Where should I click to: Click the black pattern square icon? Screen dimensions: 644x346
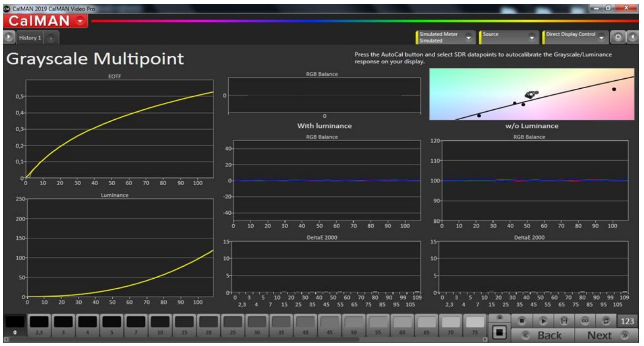pyautogui.click(x=499, y=332)
